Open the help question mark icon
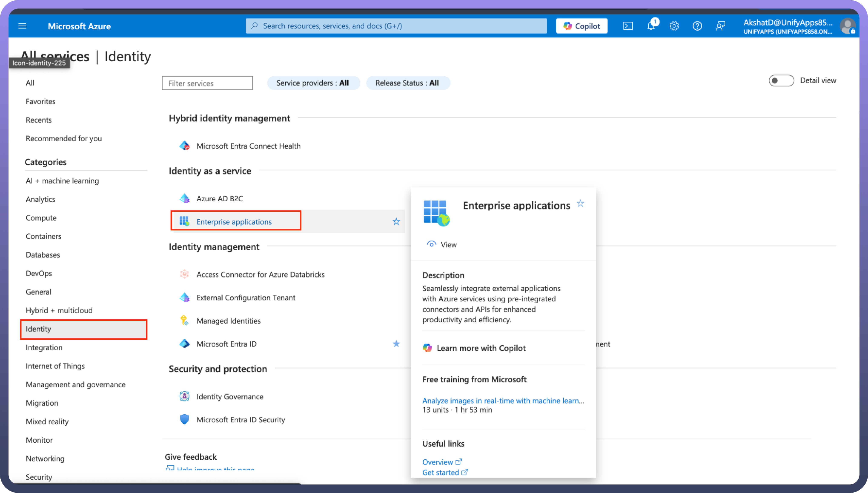 697,26
